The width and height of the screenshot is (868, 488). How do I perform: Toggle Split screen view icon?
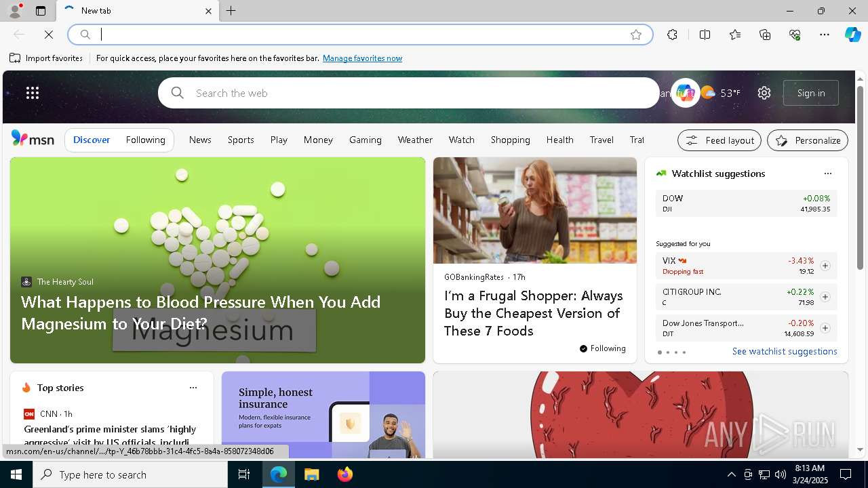click(705, 35)
